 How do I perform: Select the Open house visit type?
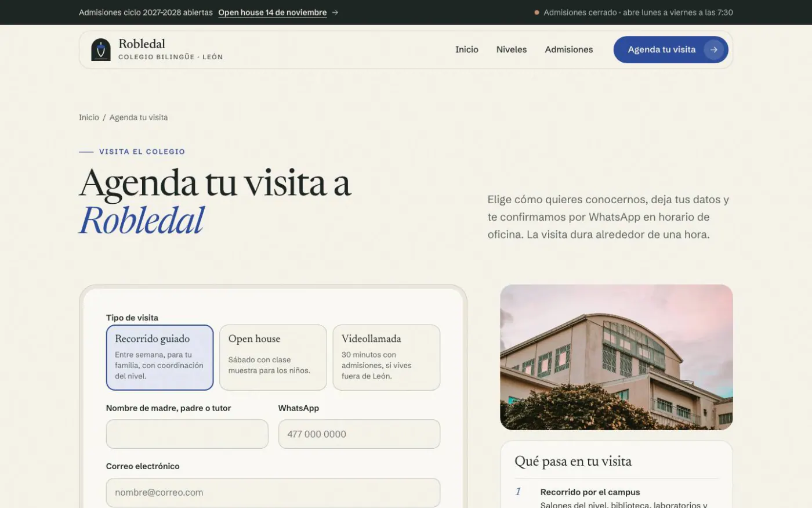click(x=273, y=358)
